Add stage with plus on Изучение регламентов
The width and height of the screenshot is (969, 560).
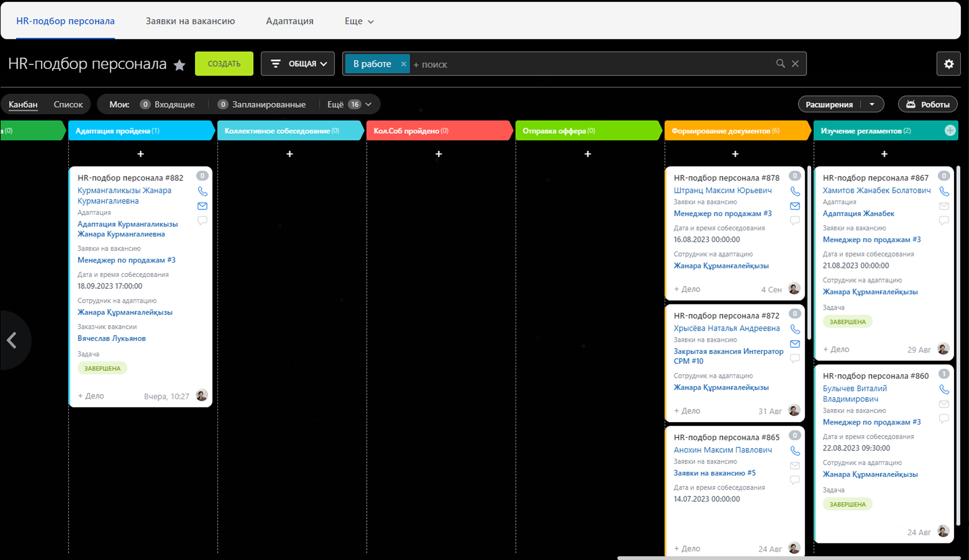point(950,131)
